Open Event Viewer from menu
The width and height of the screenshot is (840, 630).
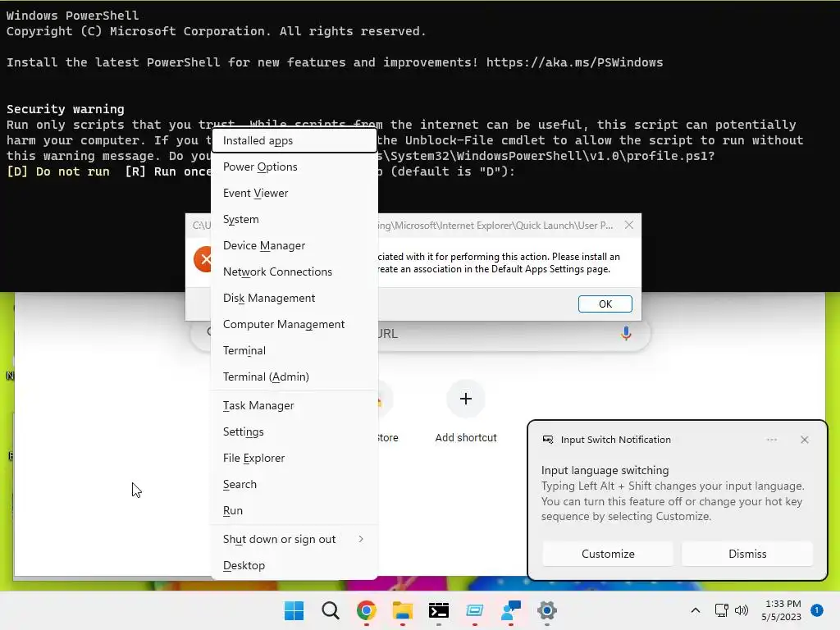294,193
